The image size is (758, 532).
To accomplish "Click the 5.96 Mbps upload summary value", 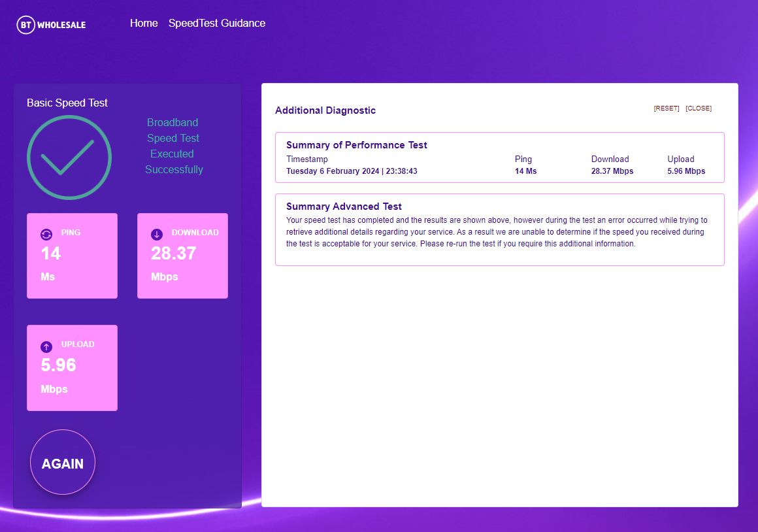I will (x=686, y=171).
